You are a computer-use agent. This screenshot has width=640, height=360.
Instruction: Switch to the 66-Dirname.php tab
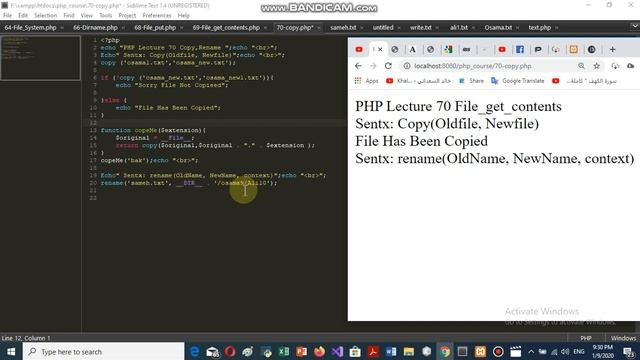point(95,28)
